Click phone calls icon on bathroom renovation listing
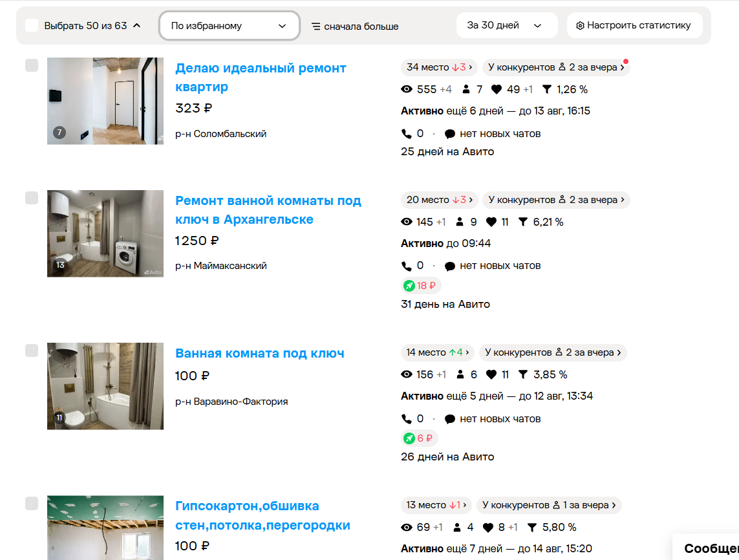Image resolution: width=739 pixels, height=560 pixels. [x=406, y=266]
